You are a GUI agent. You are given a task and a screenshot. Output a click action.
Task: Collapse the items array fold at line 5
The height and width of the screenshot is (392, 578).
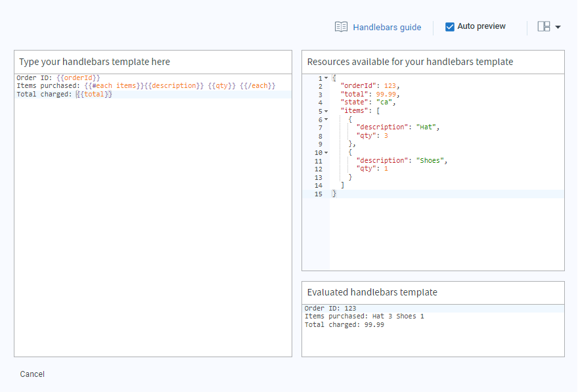coord(326,111)
